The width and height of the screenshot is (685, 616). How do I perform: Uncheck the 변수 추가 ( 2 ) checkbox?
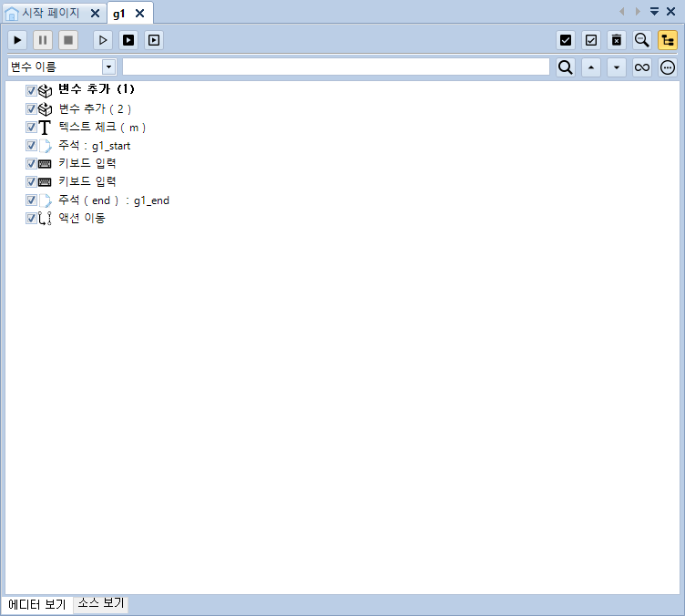point(31,108)
